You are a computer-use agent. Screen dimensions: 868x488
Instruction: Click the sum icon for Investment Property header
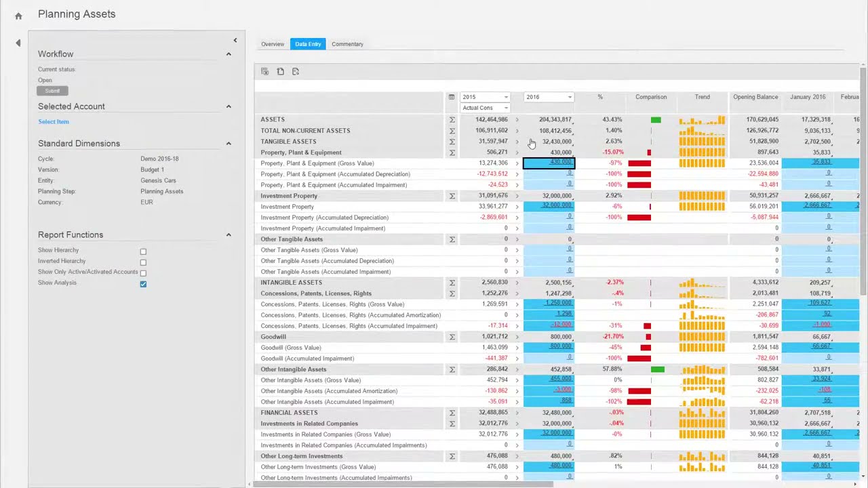click(x=452, y=196)
